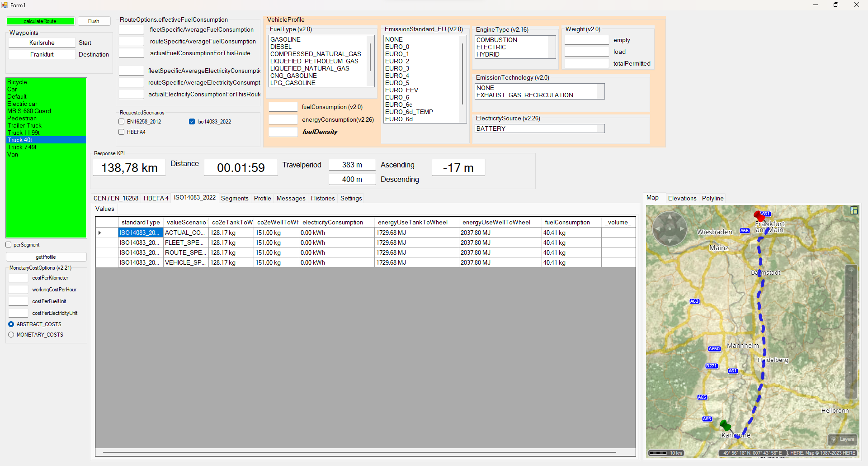This screenshot has height=466, width=868.
Task: Enable the EN16258_2012 scenario checkbox
Action: coord(122,122)
